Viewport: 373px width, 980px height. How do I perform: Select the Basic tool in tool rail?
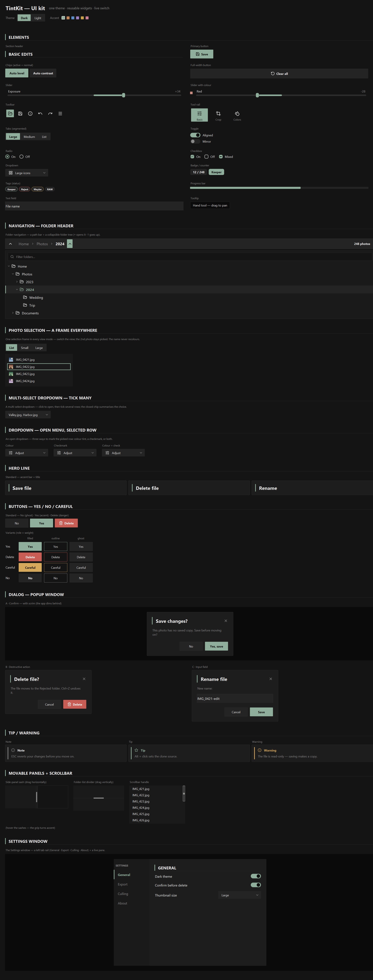click(x=199, y=115)
